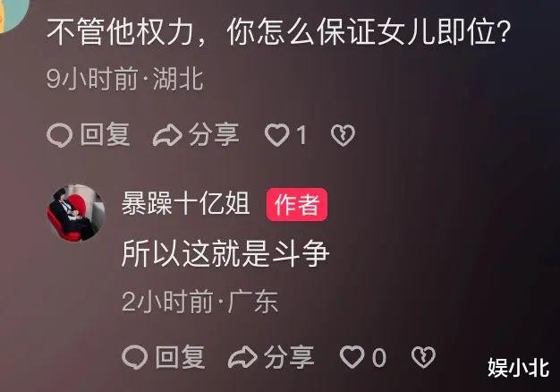560x392 pixels.
Task: Like the author's reply showing 0 likes
Action: (352, 357)
